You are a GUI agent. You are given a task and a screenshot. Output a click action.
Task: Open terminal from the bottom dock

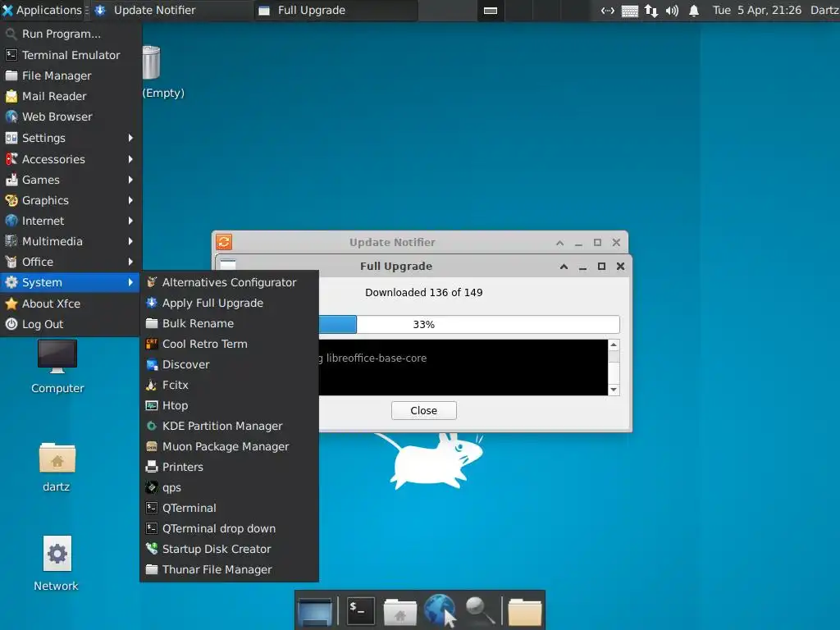(x=361, y=610)
